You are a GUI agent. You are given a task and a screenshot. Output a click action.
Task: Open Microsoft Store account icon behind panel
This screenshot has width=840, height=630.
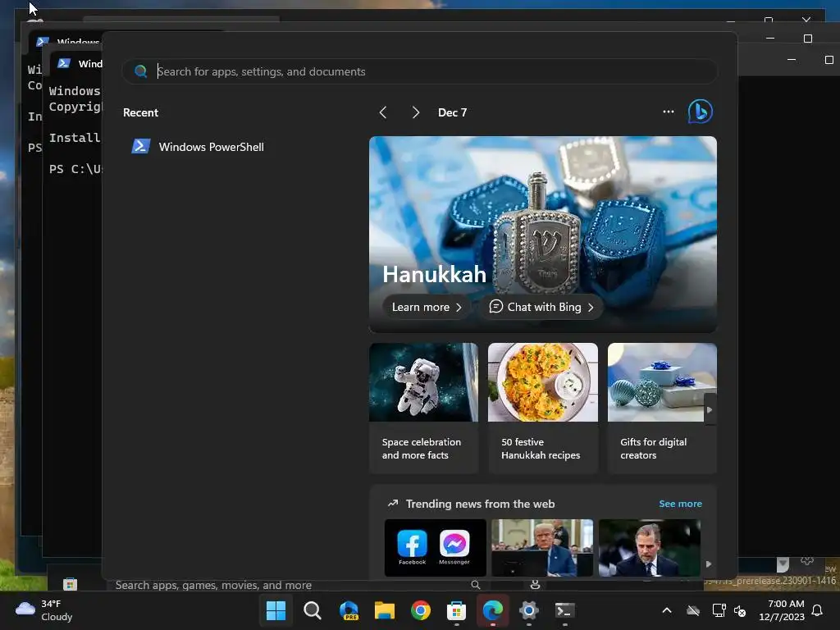point(535,584)
